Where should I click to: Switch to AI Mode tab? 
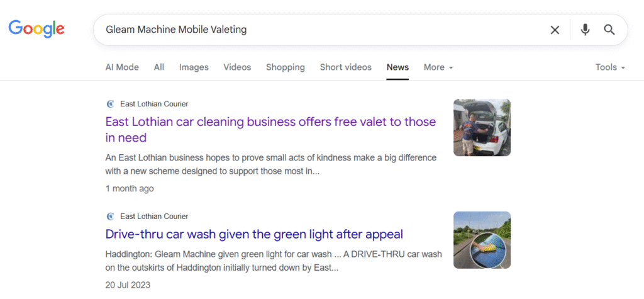122,67
